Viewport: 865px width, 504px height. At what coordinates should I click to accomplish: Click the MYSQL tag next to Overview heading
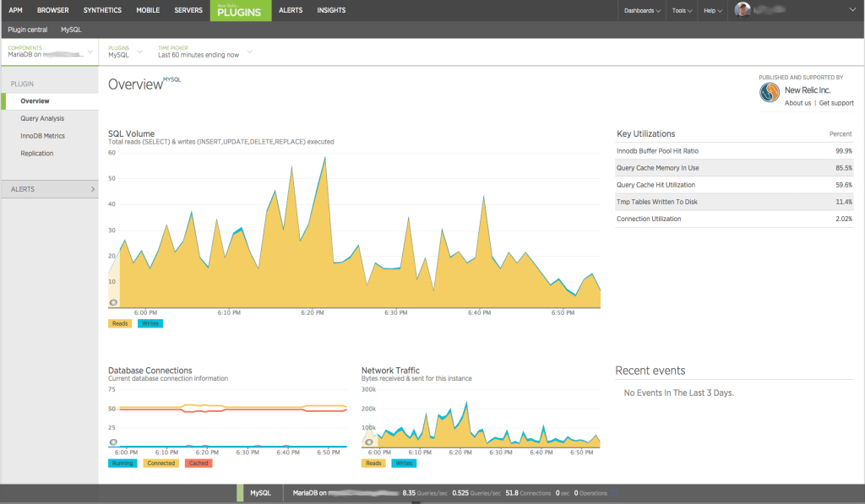tap(172, 79)
